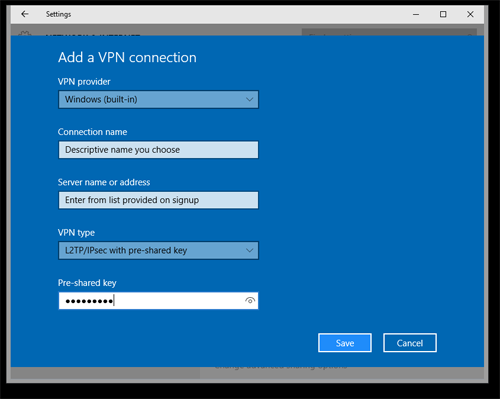Open the VPN provider dropdown

[x=158, y=99]
